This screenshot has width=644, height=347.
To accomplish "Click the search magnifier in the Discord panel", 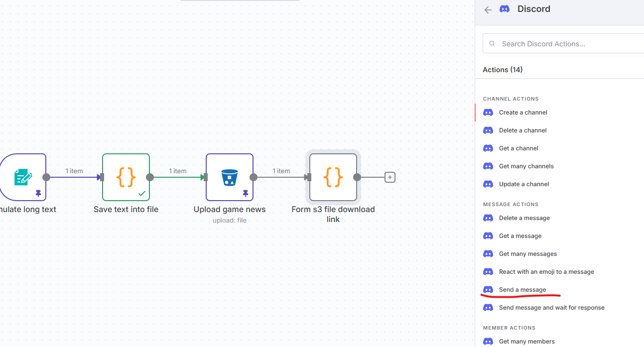I will tap(492, 43).
